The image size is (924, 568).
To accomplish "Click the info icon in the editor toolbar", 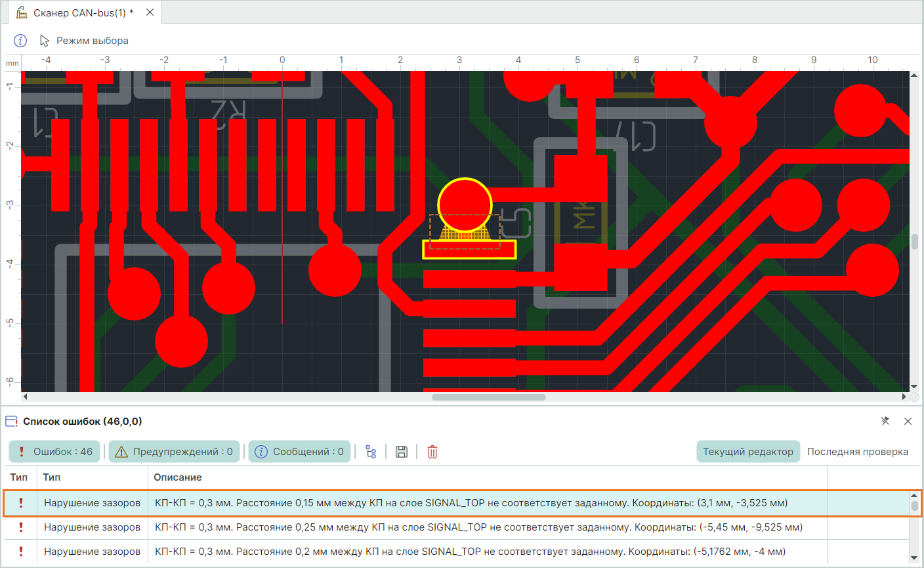I will [20, 41].
